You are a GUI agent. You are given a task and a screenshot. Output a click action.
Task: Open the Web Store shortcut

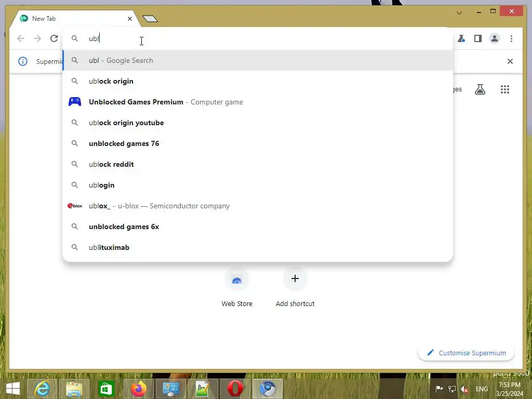tap(237, 287)
